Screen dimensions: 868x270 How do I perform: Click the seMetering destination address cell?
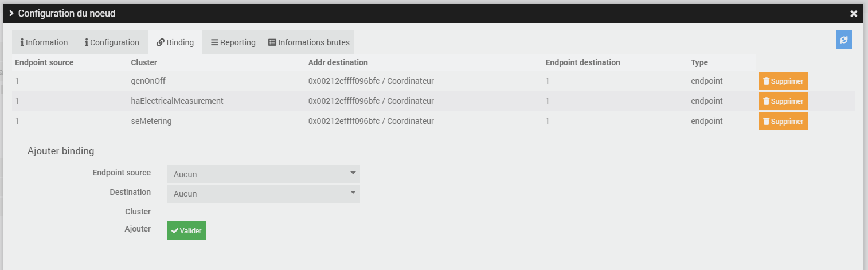(370, 122)
